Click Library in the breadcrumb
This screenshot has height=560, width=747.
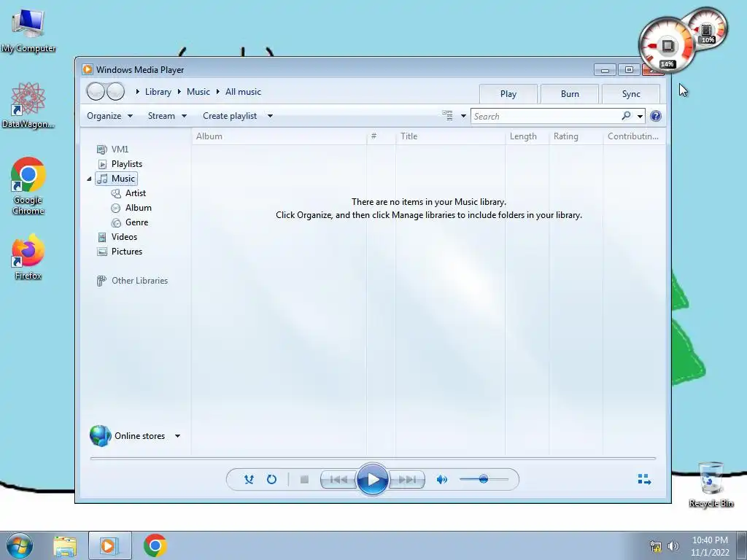158,92
